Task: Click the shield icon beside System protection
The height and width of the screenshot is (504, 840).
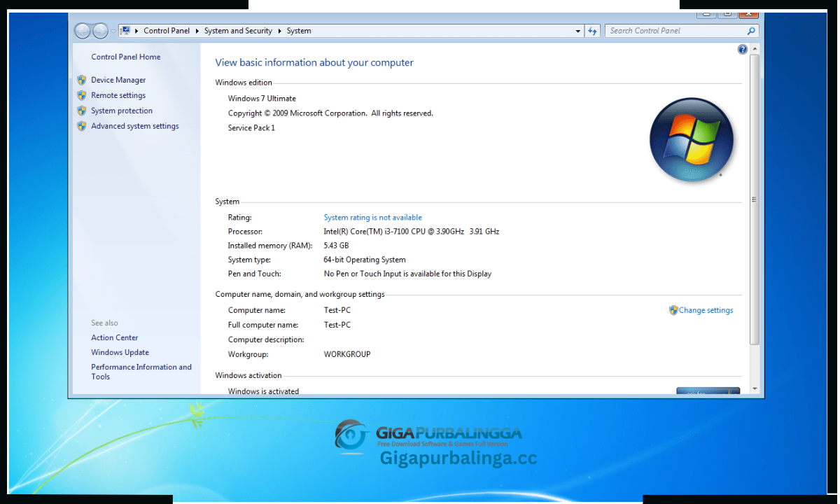Action: tap(82, 111)
